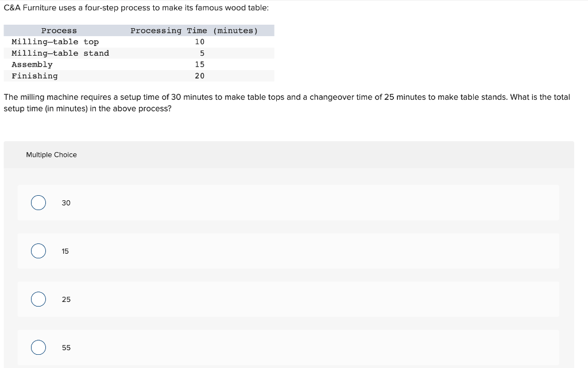Image resolution: width=588 pixels, height=368 pixels.
Task: Click the answer label text 25
Action: click(x=66, y=300)
